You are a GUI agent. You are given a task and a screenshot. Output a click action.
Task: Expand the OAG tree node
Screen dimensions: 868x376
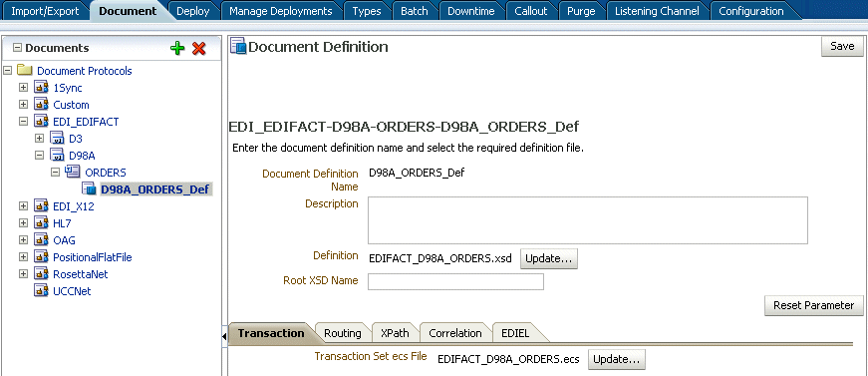(23, 239)
